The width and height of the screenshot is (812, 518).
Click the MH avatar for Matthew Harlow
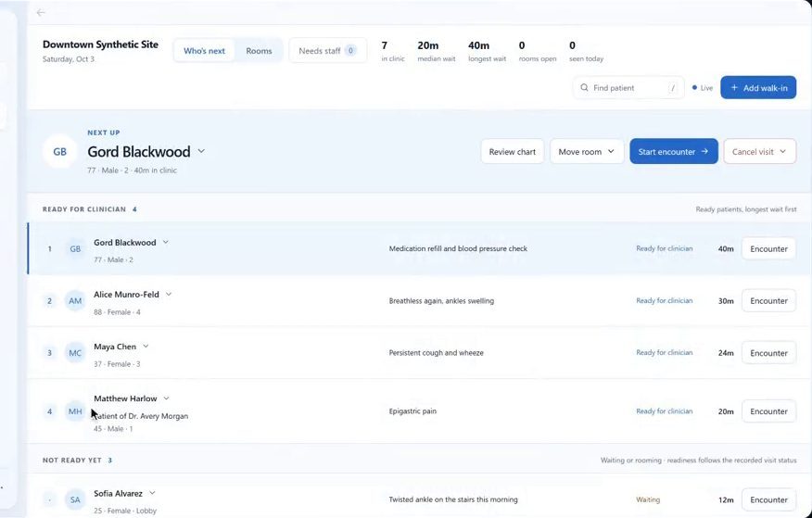(x=75, y=411)
